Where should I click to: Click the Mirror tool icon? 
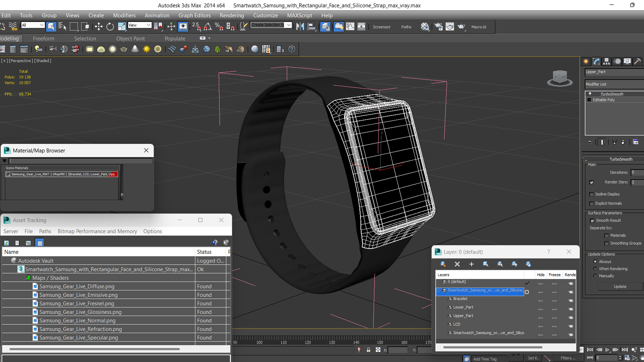[x=300, y=26]
